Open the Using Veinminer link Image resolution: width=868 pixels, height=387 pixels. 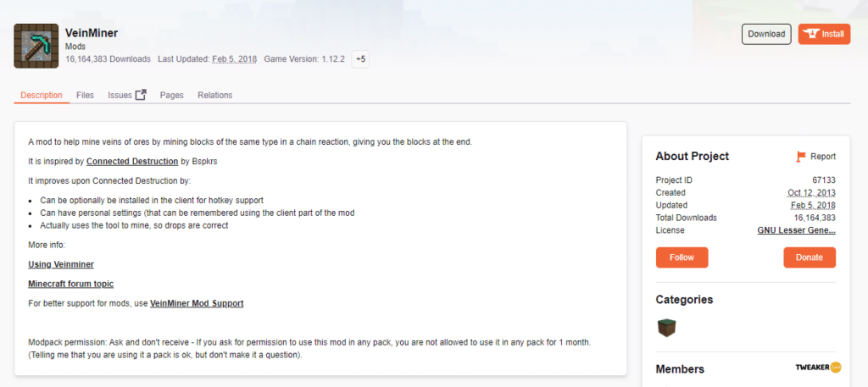[61, 264]
